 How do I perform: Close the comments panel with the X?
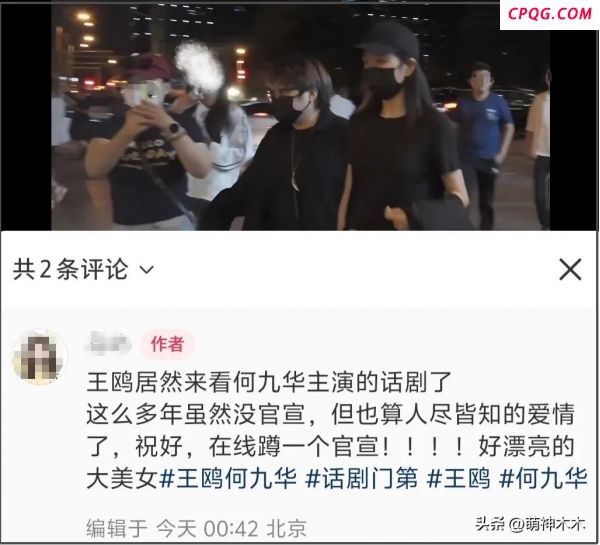tap(570, 269)
